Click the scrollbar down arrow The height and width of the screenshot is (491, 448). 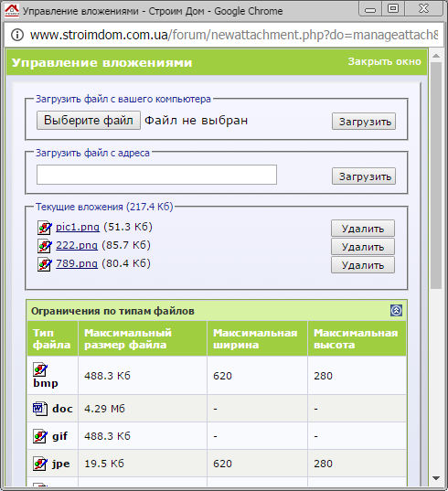(436, 478)
